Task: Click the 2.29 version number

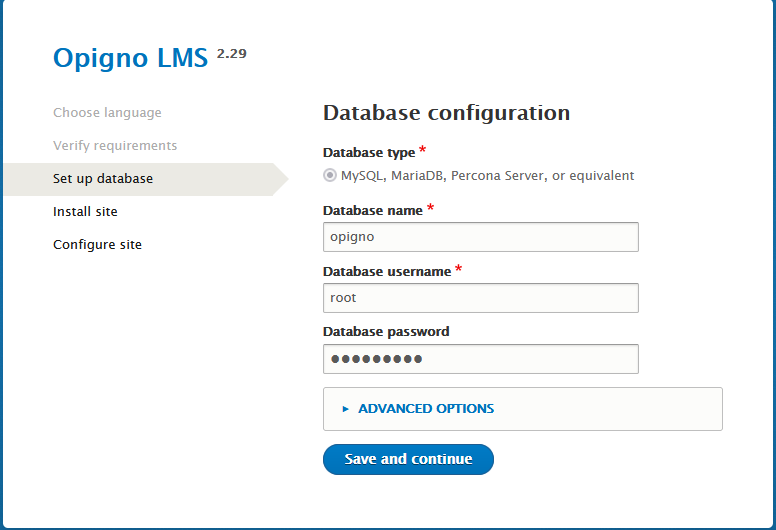Action: point(231,53)
